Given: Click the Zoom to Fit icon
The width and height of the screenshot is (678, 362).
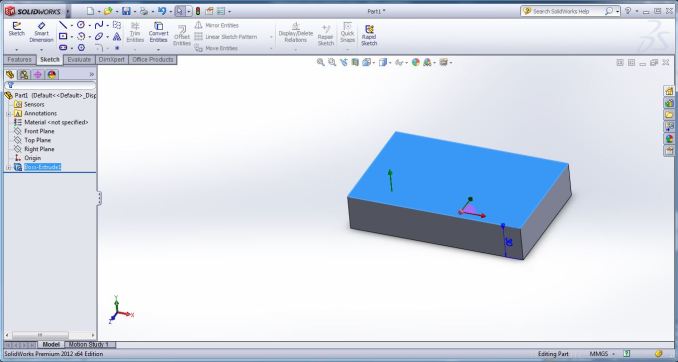Looking at the screenshot, I should [x=320, y=62].
